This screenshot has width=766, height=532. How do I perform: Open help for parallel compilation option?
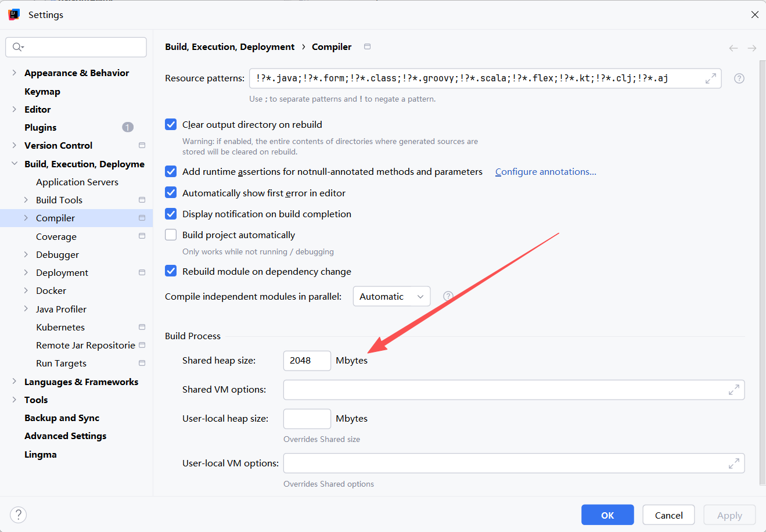[x=448, y=296]
